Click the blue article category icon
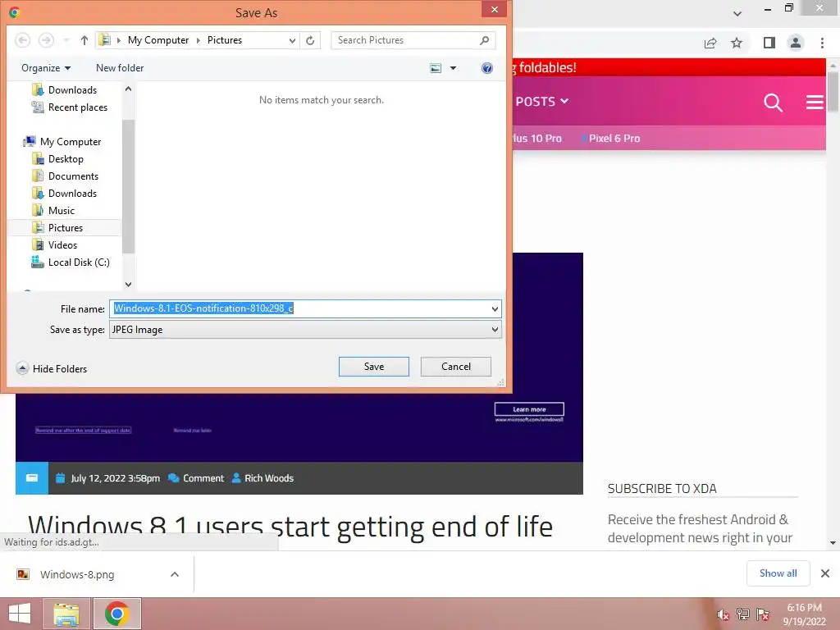This screenshot has height=630, width=840. (x=32, y=478)
